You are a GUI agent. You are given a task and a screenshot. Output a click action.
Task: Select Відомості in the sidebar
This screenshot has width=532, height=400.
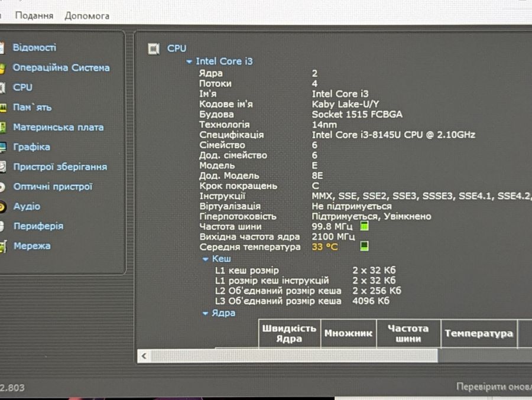(34, 47)
